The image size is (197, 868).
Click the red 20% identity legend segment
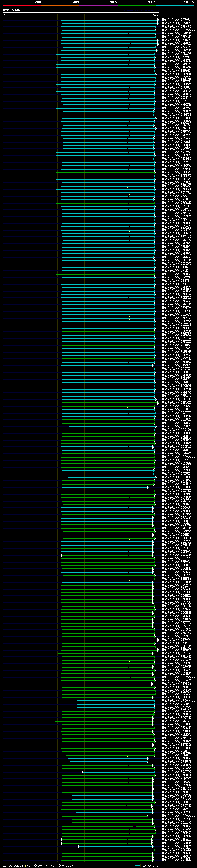click(x=22, y=6)
